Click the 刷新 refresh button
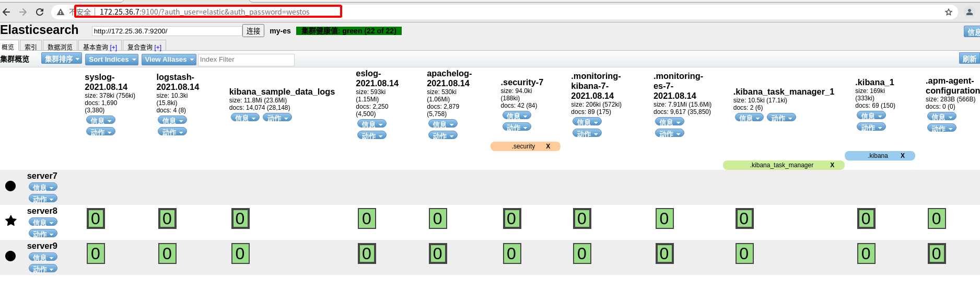Screen dimensions: 980x288 (969, 59)
